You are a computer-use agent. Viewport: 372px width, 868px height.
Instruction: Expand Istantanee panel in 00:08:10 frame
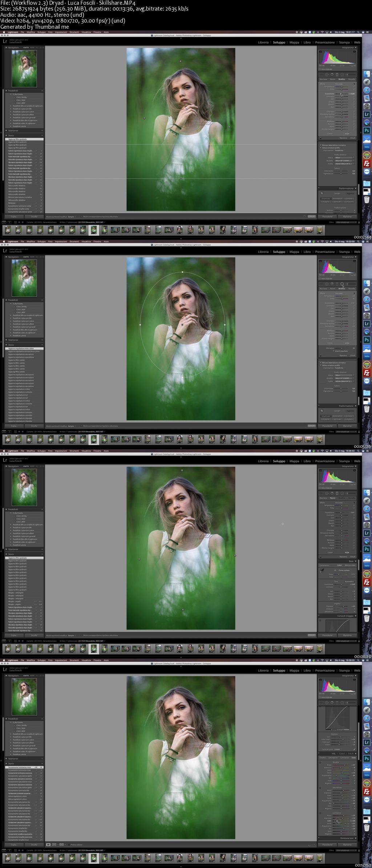point(6,549)
